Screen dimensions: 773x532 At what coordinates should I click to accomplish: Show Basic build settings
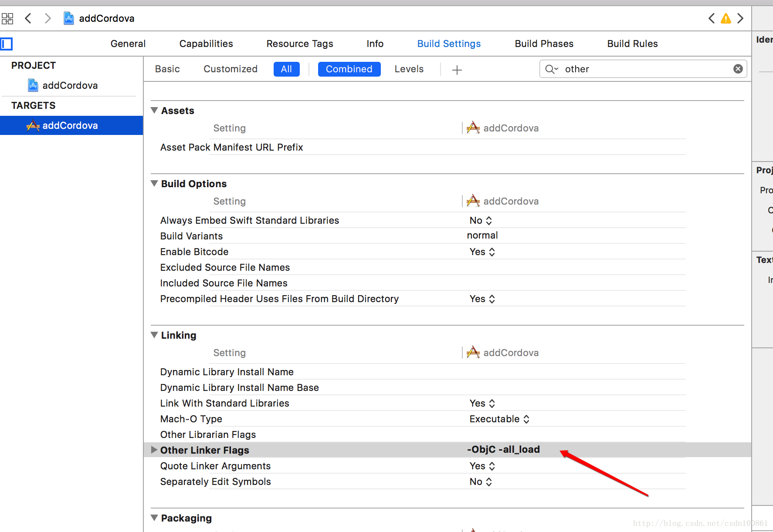[x=167, y=69]
